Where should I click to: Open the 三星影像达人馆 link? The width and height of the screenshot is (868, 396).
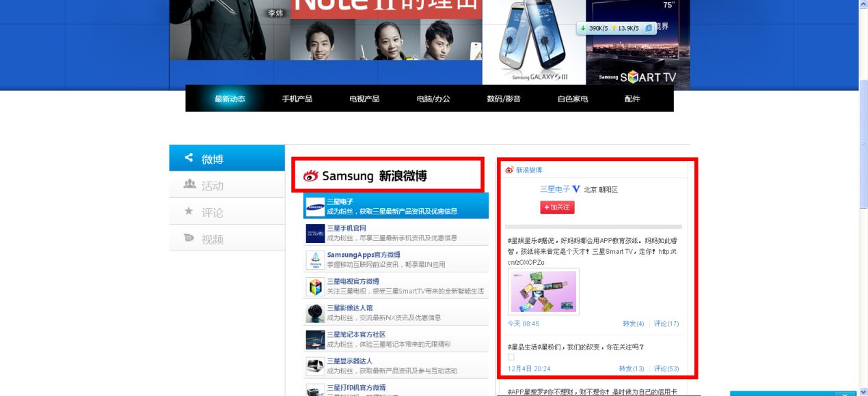point(350,308)
